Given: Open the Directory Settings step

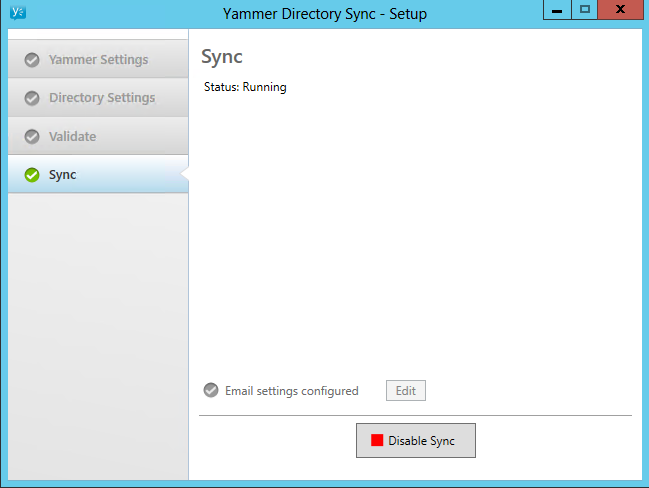Looking at the screenshot, I should pos(98,98).
